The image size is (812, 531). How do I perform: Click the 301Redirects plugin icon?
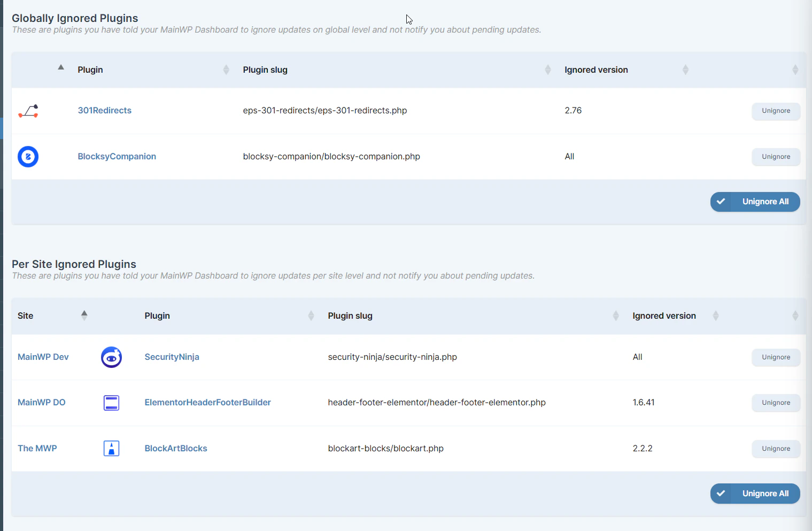click(x=28, y=111)
